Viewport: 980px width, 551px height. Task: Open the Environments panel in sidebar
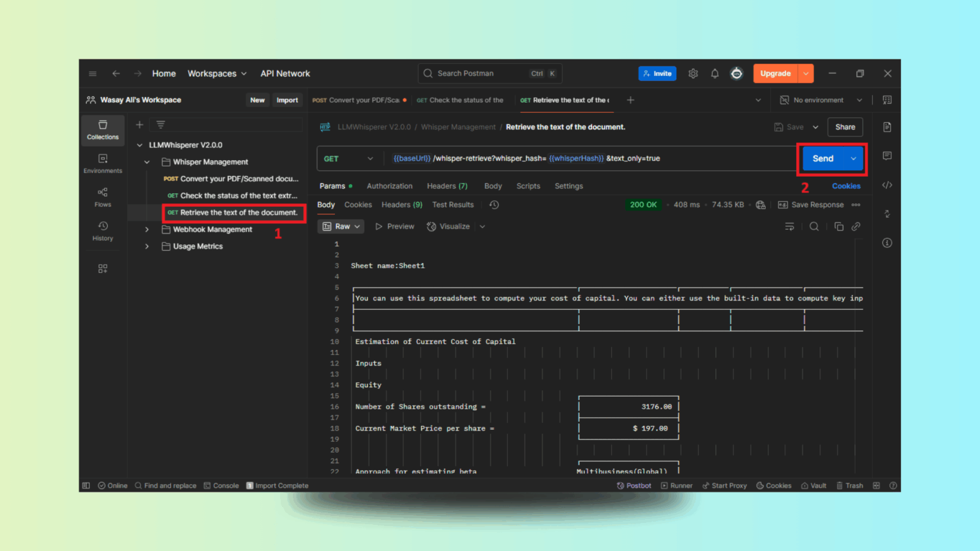click(x=102, y=163)
